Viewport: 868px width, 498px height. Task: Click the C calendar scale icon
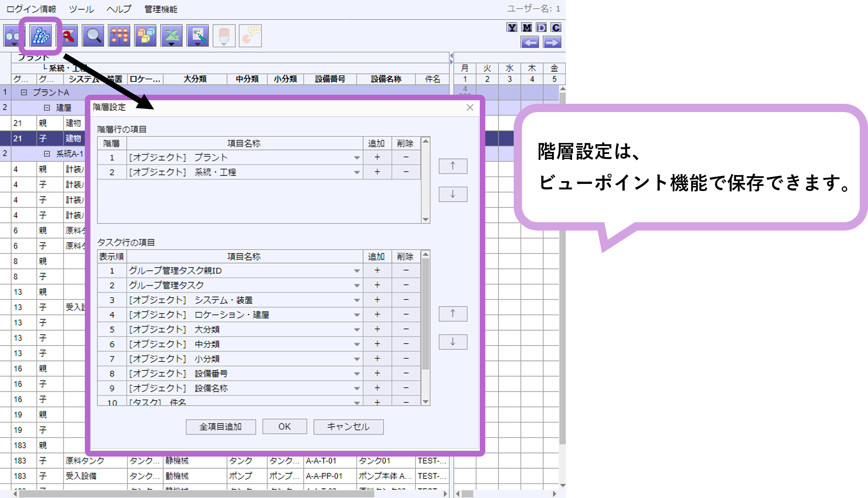(x=556, y=28)
